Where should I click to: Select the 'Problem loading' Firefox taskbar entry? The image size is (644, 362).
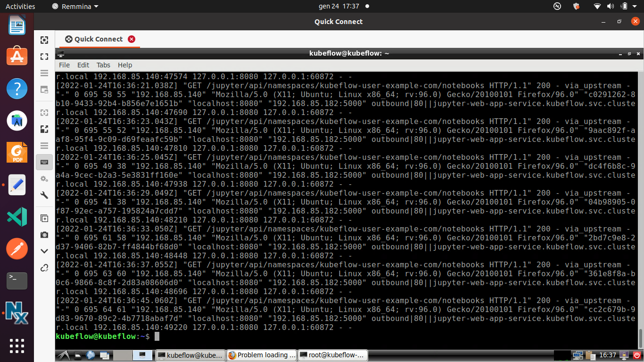[x=261, y=355]
